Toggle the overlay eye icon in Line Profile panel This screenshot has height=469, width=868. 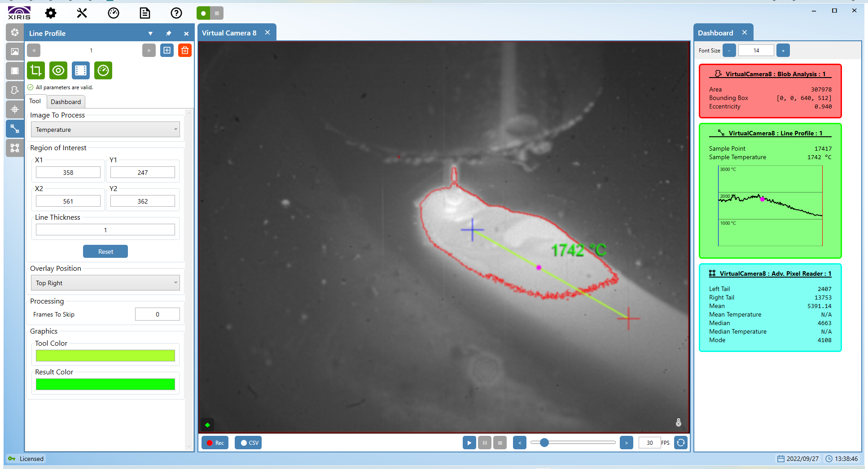click(x=58, y=70)
